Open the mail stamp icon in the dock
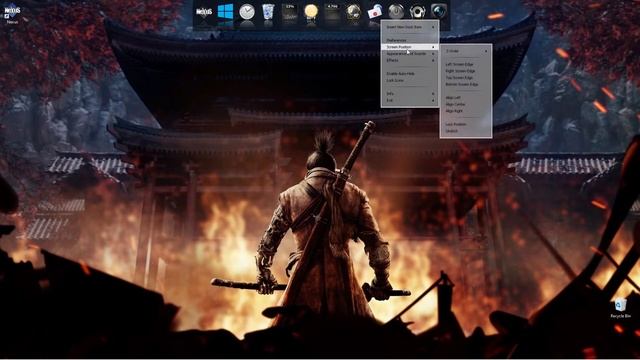The image size is (640, 360). click(374, 12)
